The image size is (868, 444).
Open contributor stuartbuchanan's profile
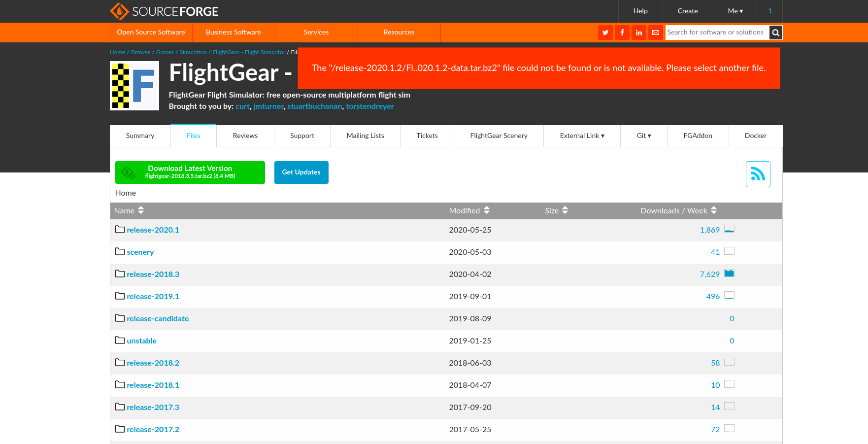315,106
